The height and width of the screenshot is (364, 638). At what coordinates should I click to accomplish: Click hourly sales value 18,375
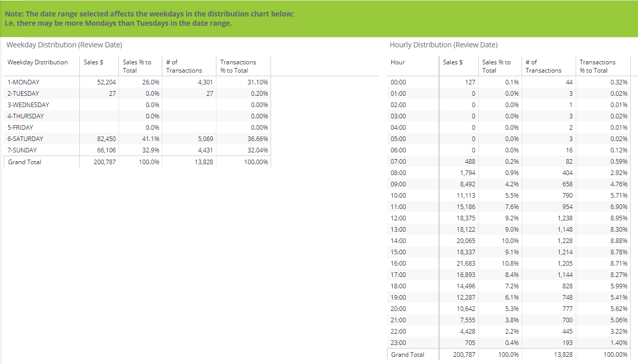pyautogui.click(x=466, y=218)
